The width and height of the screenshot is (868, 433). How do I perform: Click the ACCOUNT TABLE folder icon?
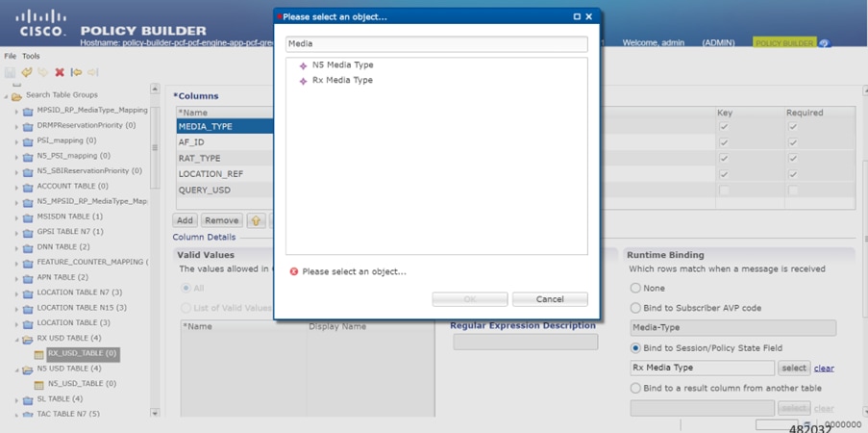click(x=28, y=188)
